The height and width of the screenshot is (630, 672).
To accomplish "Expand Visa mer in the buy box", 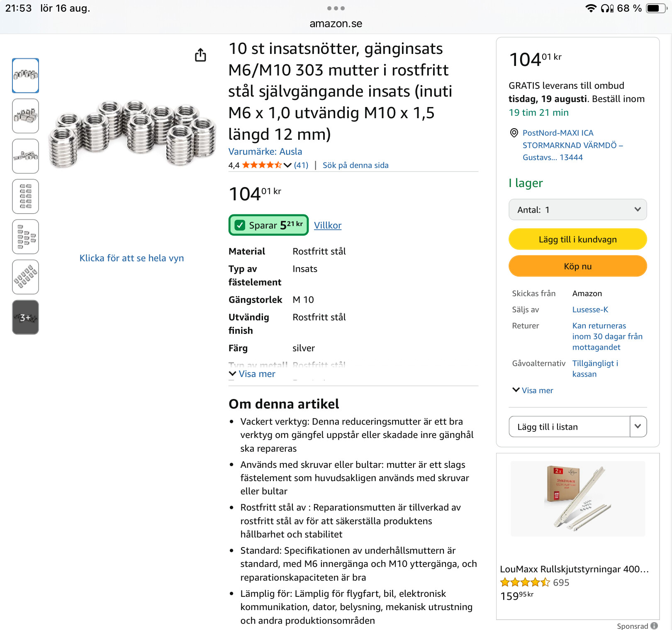I will pos(533,390).
